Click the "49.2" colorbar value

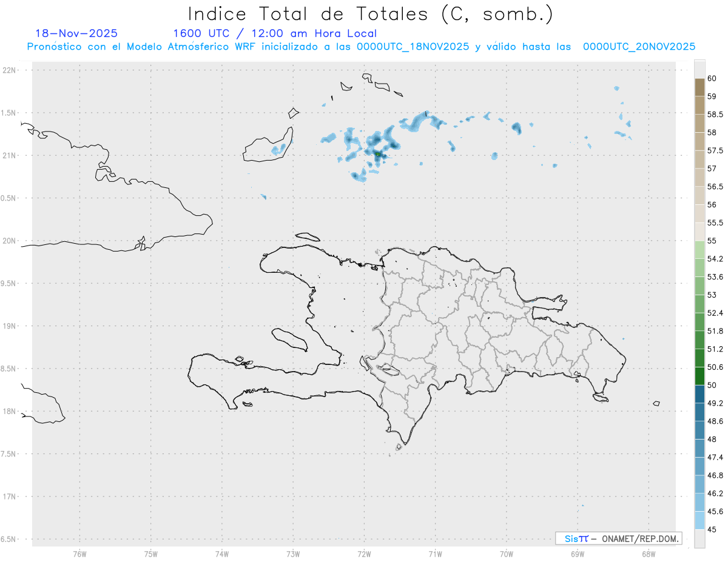pos(715,403)
